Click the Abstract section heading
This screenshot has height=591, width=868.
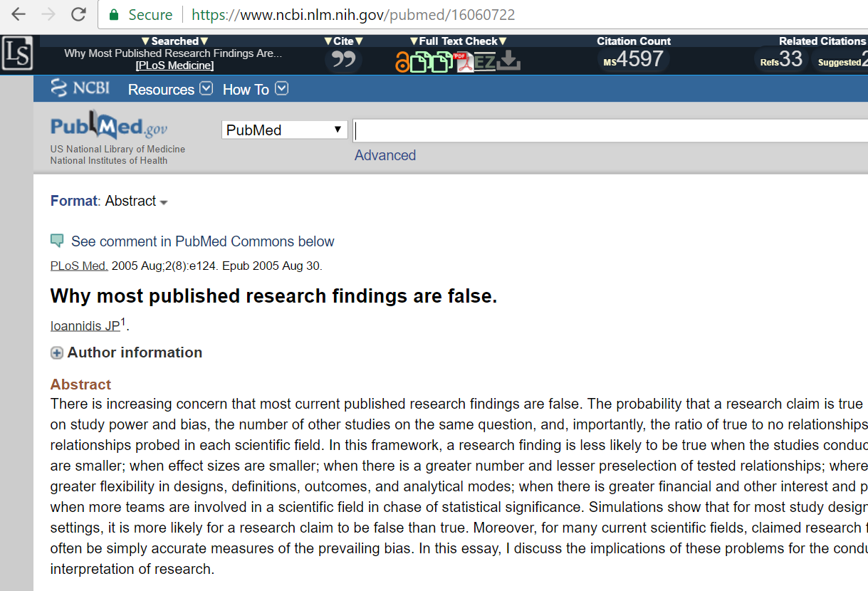tap(80, 385)
